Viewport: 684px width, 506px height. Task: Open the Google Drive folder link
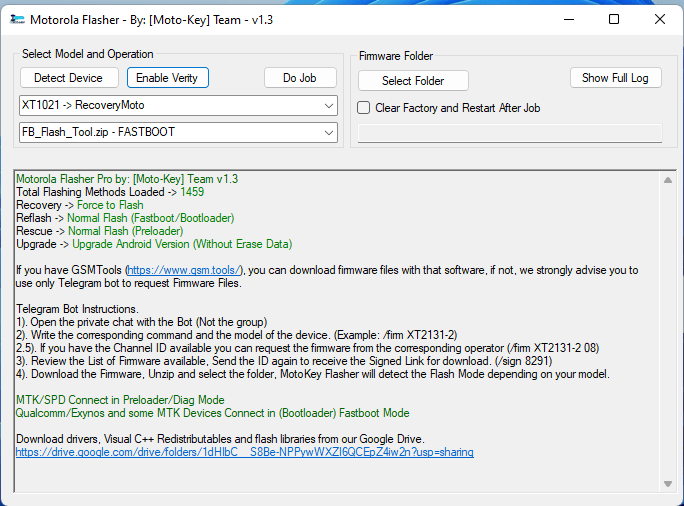(x=244, y=452)
